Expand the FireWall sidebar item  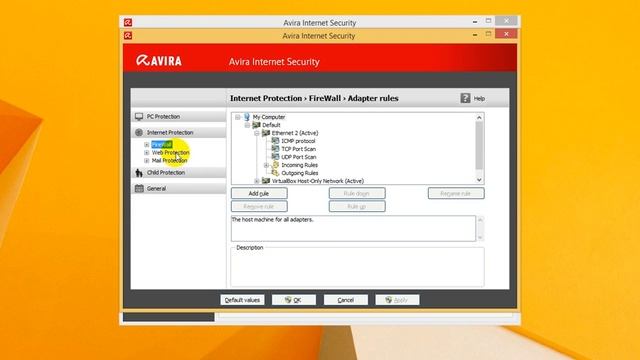(x=147, y=144)
